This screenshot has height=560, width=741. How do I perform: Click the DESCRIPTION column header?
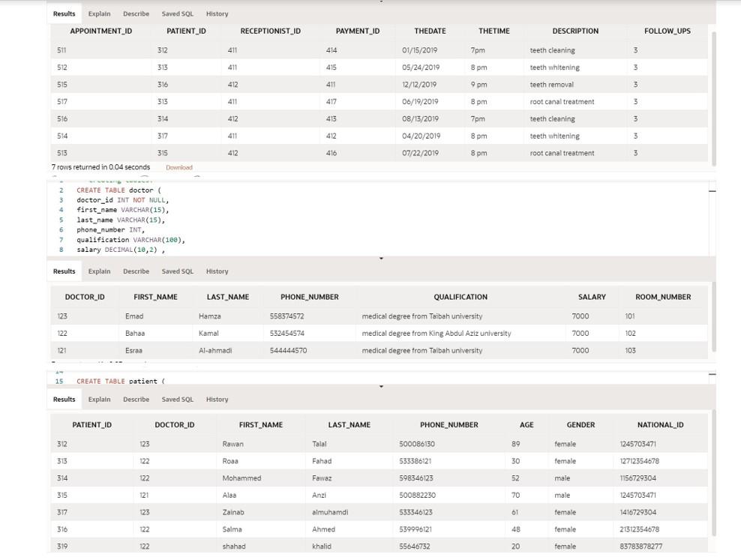(x=575, y=31)
